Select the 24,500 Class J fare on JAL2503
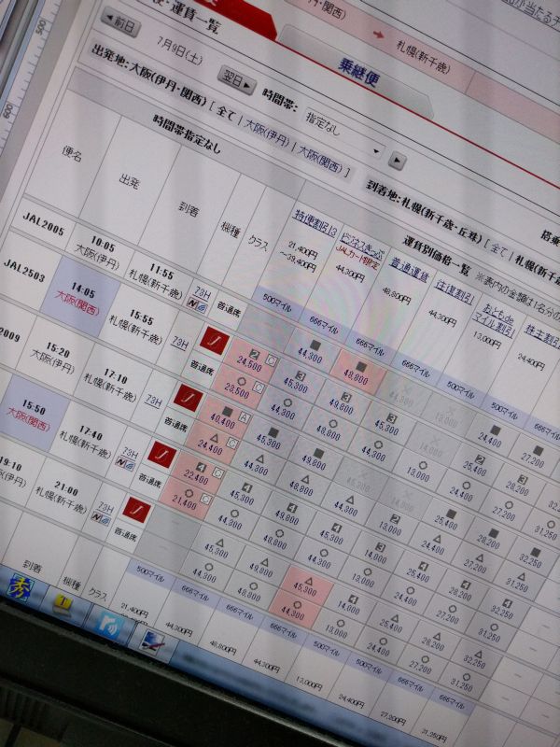560x747 pixels. pos(251,361)
